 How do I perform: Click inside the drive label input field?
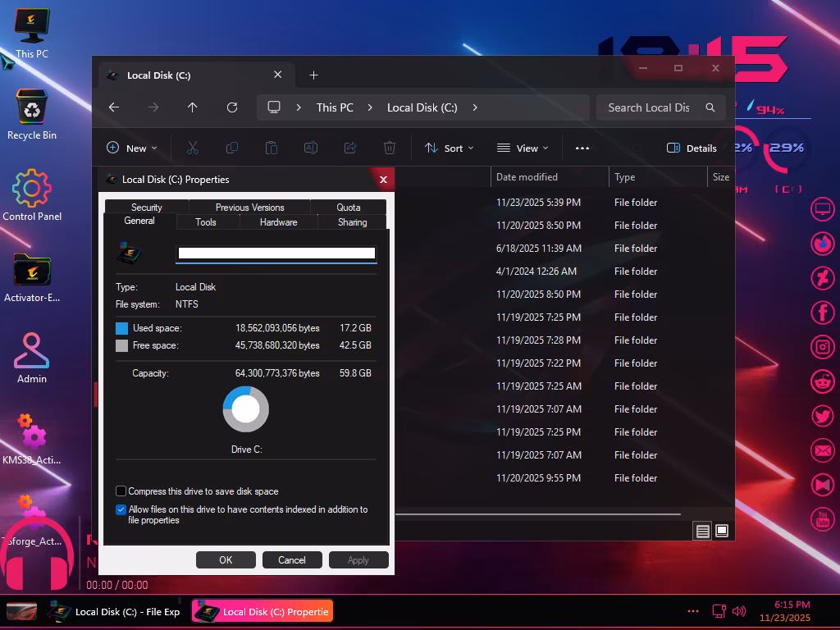(x=276, y=253)
